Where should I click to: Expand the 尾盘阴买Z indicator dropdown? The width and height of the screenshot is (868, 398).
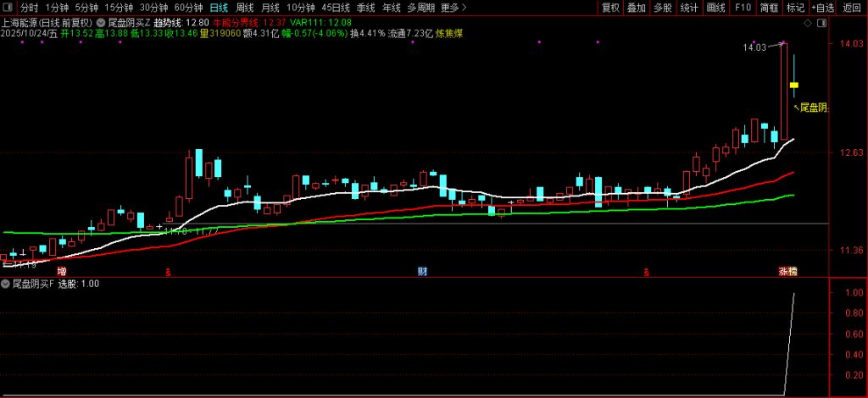pyautogui.click(x=102, y=22)
